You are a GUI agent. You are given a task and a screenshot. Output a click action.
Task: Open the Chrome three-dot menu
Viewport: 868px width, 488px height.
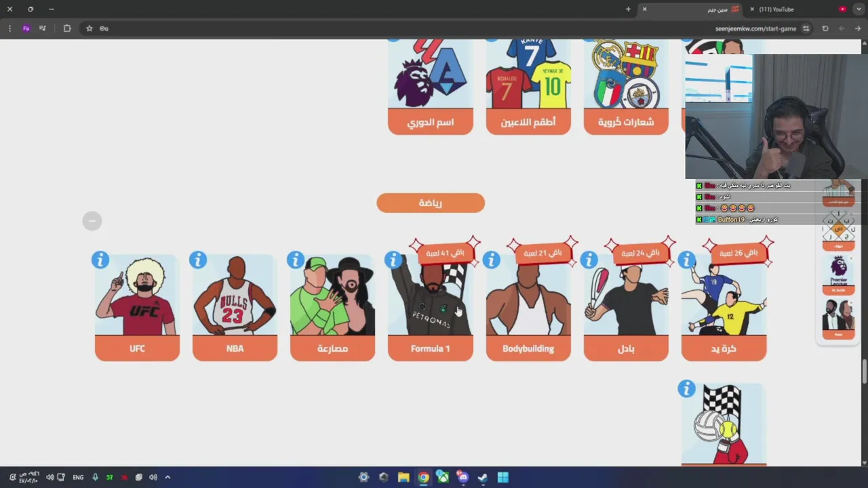tap(9, 28)
